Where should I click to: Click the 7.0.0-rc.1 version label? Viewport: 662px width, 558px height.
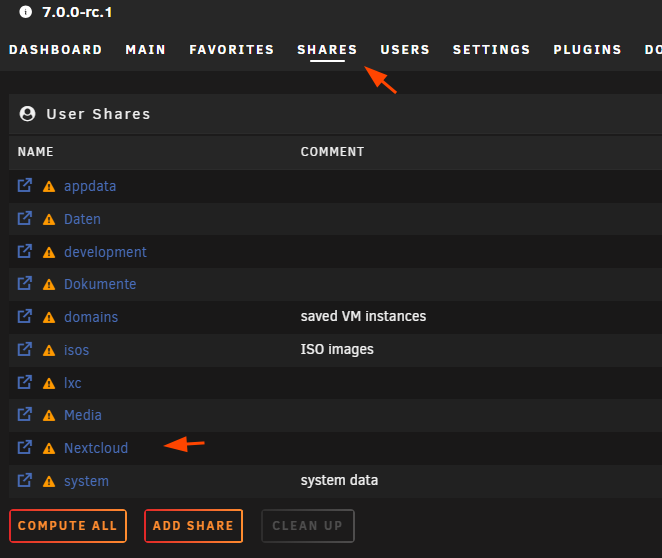pyautogui.click(x=77, y=12)
